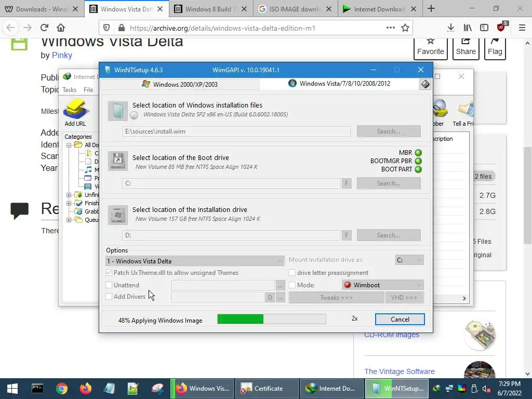This screenshot has width=532, height=399.
Task: Click the Windows installation files source icon
Action: (x=118, y=111)
